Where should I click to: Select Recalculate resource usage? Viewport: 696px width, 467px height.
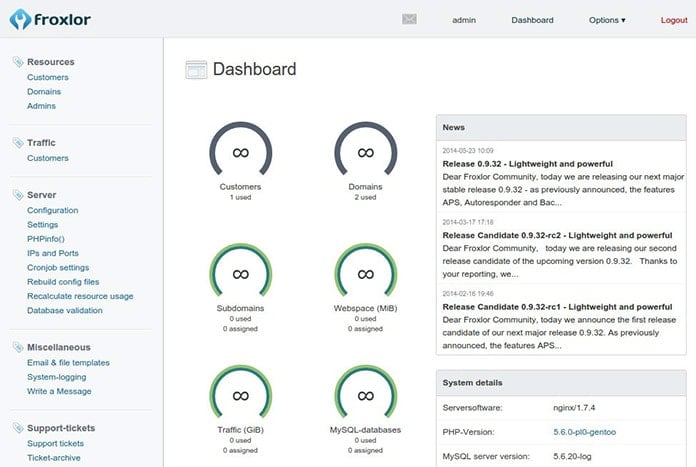[x=80, y=296]
